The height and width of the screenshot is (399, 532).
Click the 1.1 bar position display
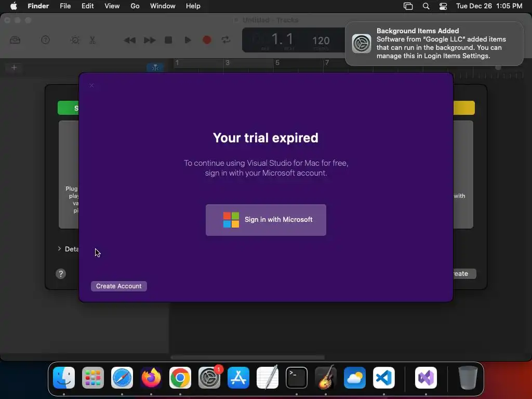[x=282, y=39]
